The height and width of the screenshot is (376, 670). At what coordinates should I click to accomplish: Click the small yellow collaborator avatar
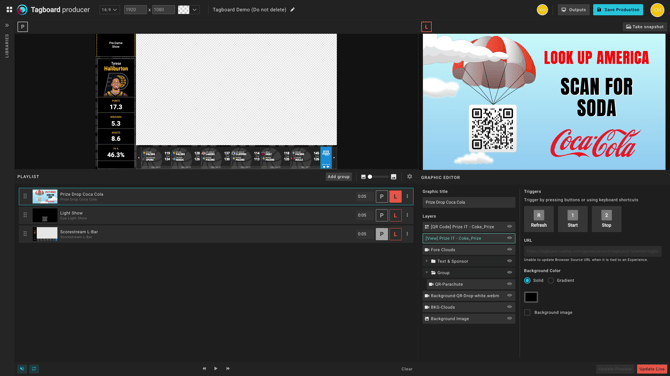click(542, 9)
